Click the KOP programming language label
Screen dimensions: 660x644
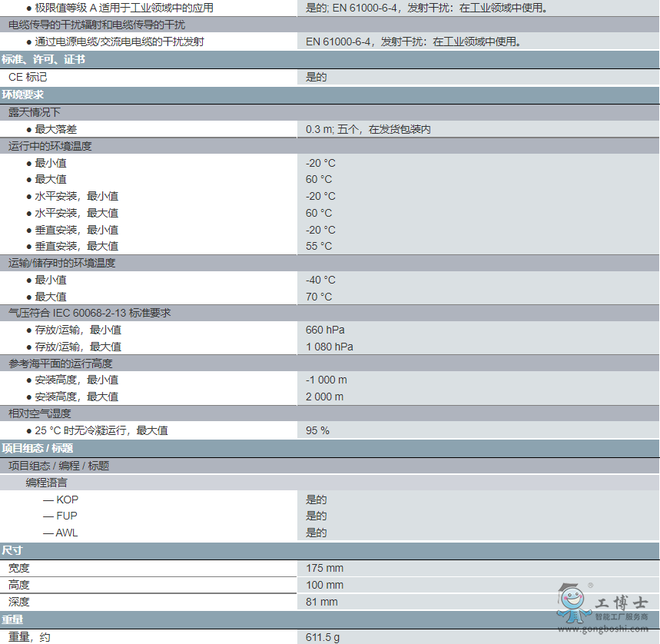(x=67, y=500)
